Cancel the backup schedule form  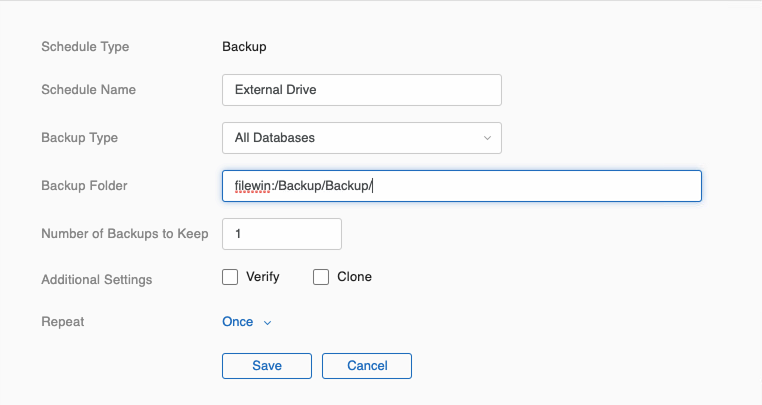366,366
